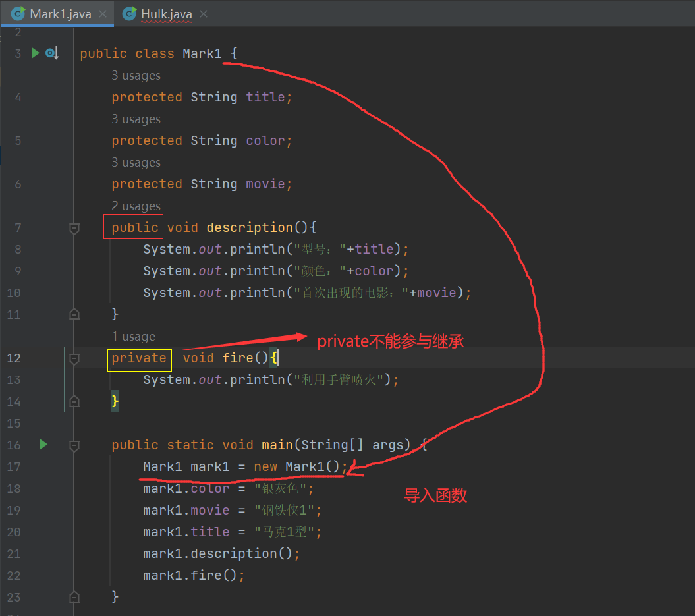Open the 1 usage hint above fire()
Image resolution: width=695 pixels, height=616 pixels.
(x=133, y=337)
